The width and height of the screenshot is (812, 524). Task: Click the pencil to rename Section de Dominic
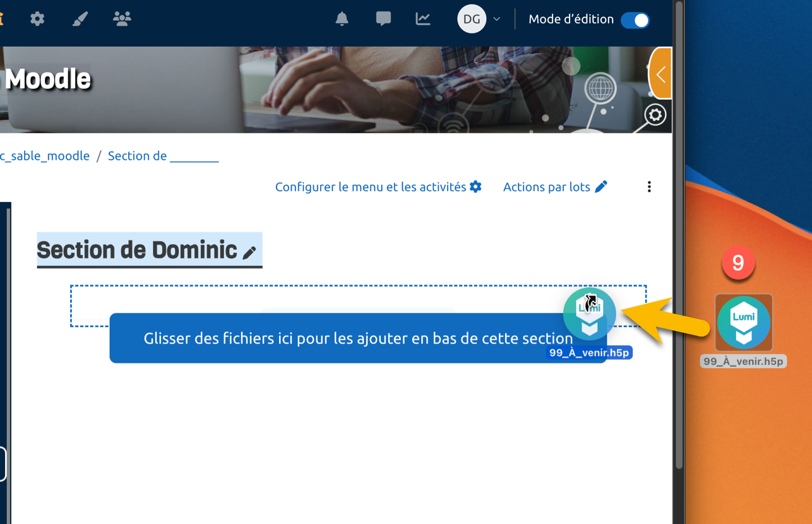pyautogui.click(x=249, y=253)
